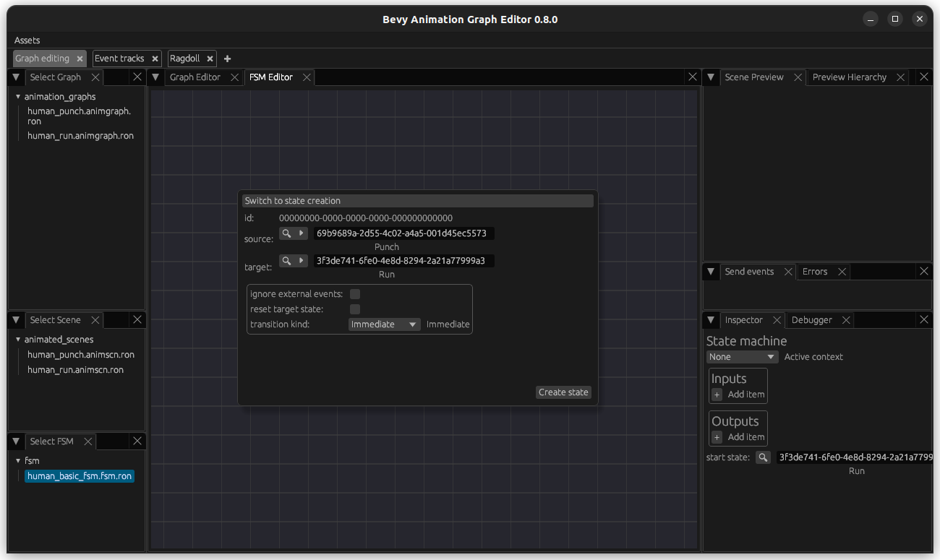940x560 pixels.
Task: Switch to the Debugger tab
Action: (x=811, y=320)
